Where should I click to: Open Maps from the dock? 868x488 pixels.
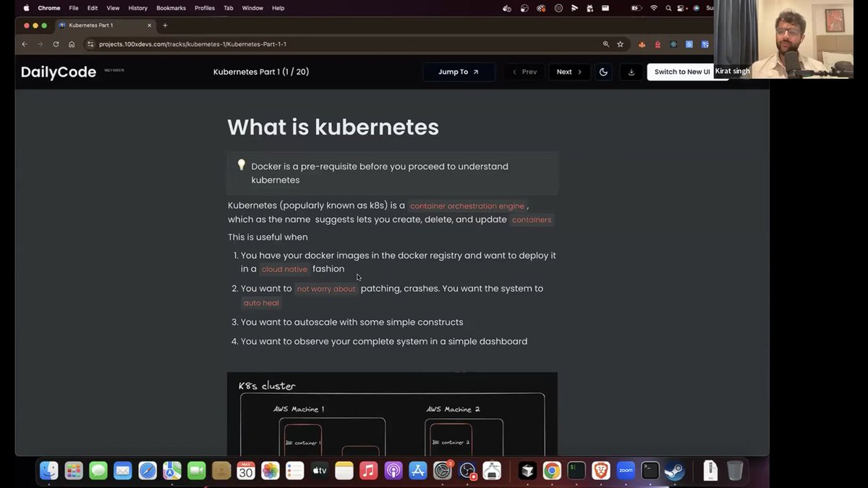pyautogui.click(x=172, y=471)
